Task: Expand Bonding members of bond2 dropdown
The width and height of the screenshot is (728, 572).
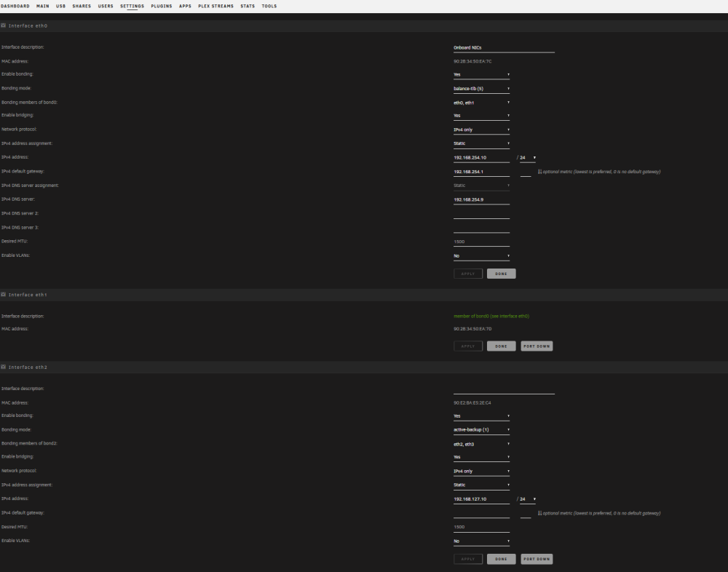Action: (481, 444)
